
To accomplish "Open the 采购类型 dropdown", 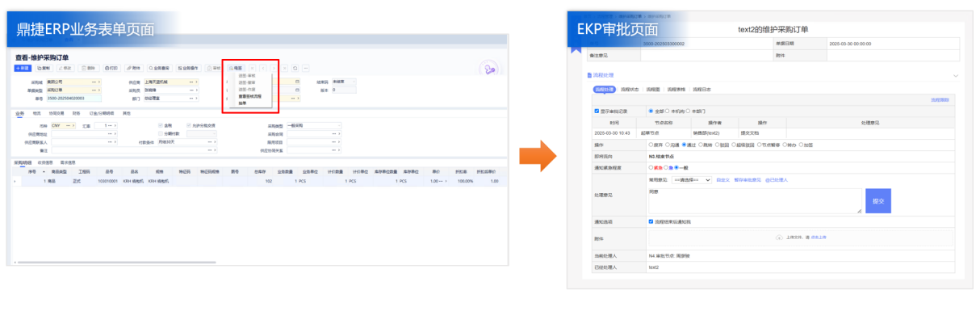I will 314,125.
